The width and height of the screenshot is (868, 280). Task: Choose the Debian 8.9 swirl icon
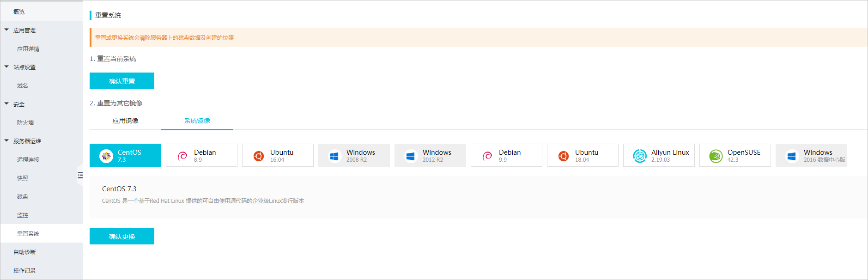[182, 156]
